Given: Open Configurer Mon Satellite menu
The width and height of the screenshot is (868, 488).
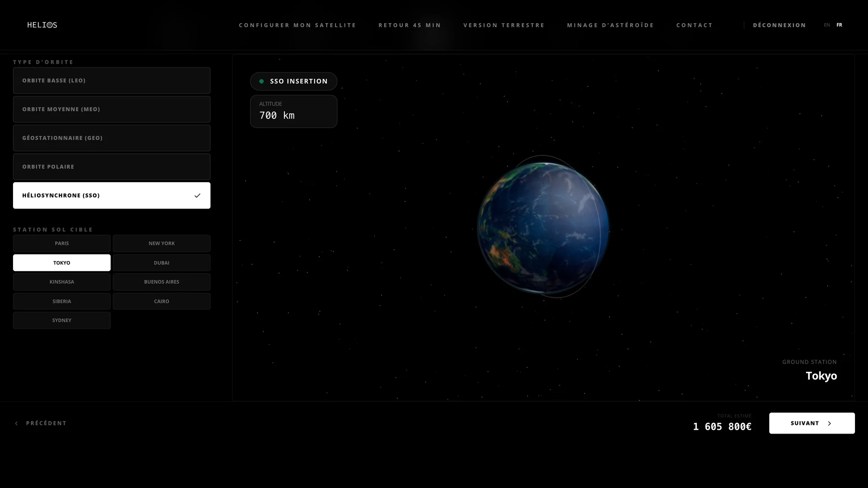Looking at the screenshot, I should (298, 25).
